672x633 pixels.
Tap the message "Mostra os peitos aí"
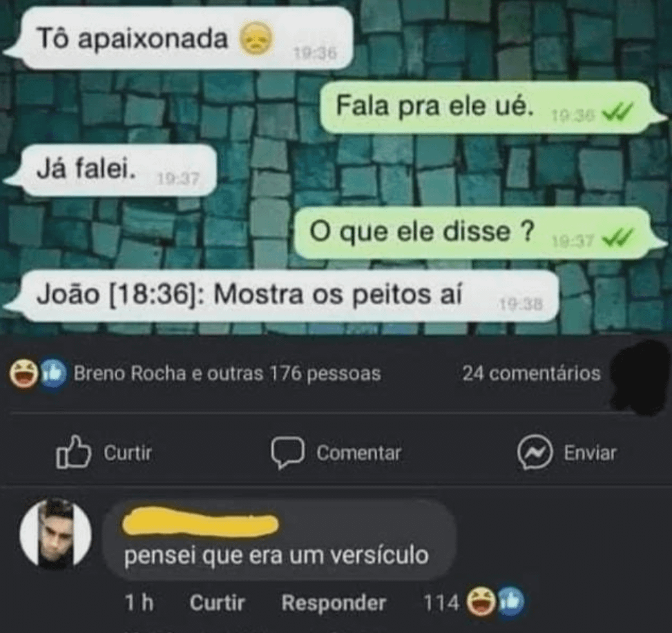(338, 295)
